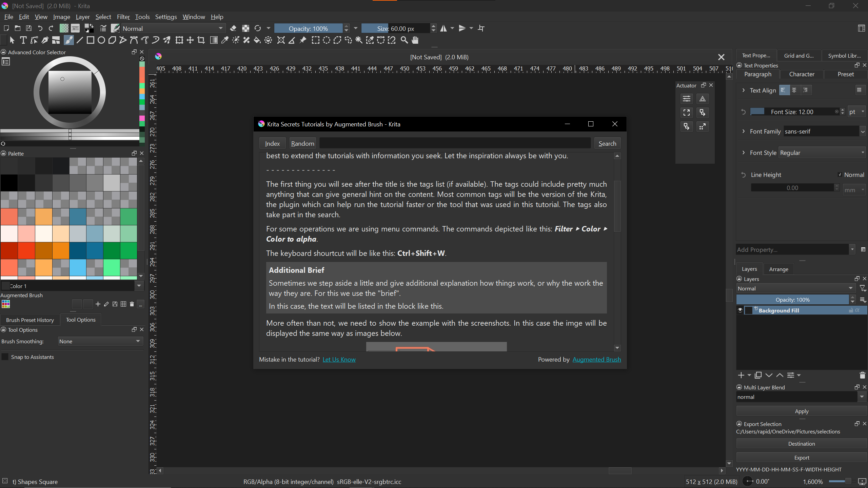868x488 pixels.
Task: Select the Crop tool
Action: point(201,40)
